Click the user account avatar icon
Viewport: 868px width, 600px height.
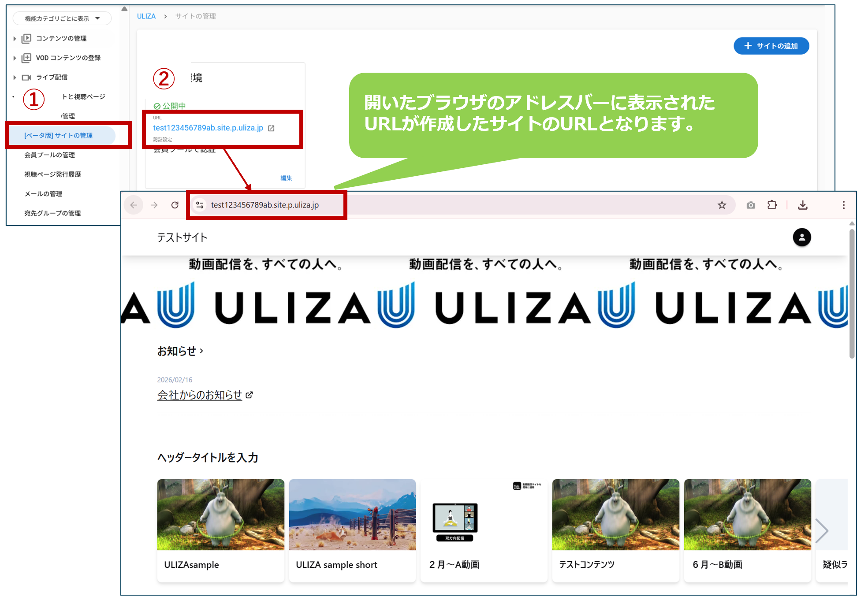point(801,237)
